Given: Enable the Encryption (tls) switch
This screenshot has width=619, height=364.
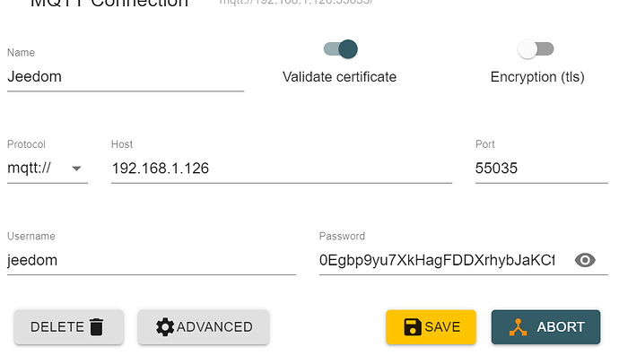Looking at the screenshot, I should pos(536,48).
